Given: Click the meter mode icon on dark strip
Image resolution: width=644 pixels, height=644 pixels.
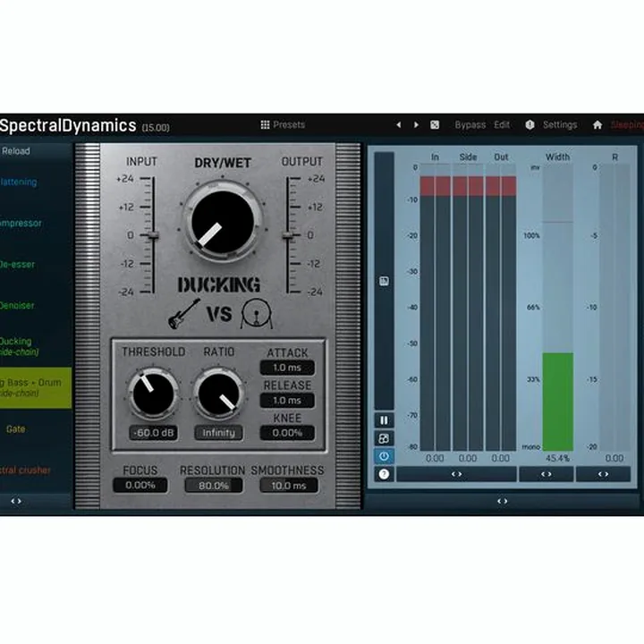Looking at the screenshot, I should [x=384, y=282].
